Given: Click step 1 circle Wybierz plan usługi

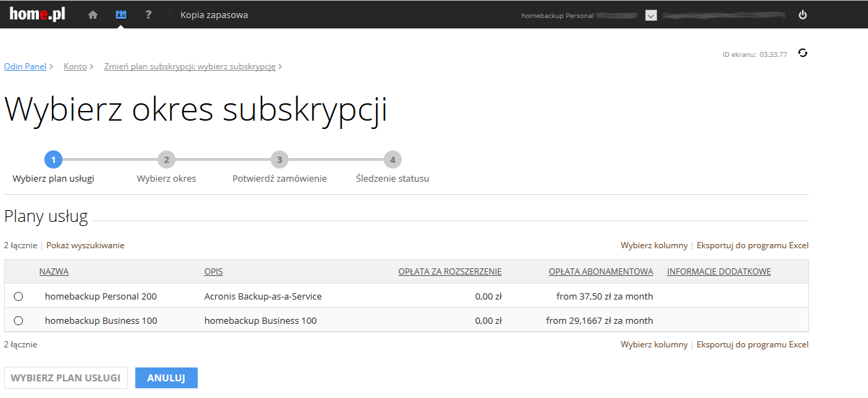Looking at the screenshot, I should pos(53,160).
